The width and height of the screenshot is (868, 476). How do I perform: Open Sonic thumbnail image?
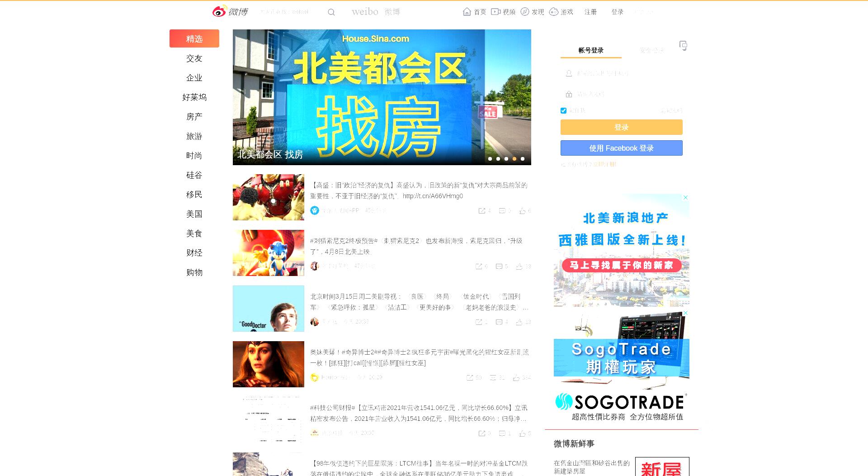point(269,253)
